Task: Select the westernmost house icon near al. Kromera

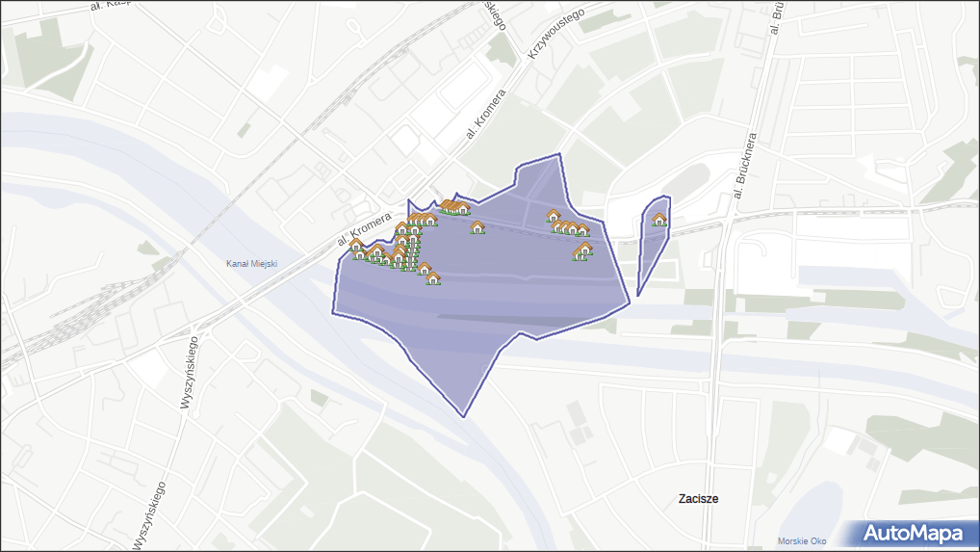Action: (356, 247)
